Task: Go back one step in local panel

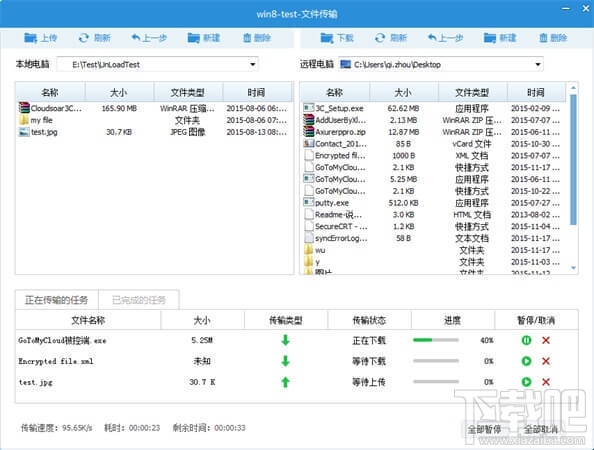Action: point(149,38)
